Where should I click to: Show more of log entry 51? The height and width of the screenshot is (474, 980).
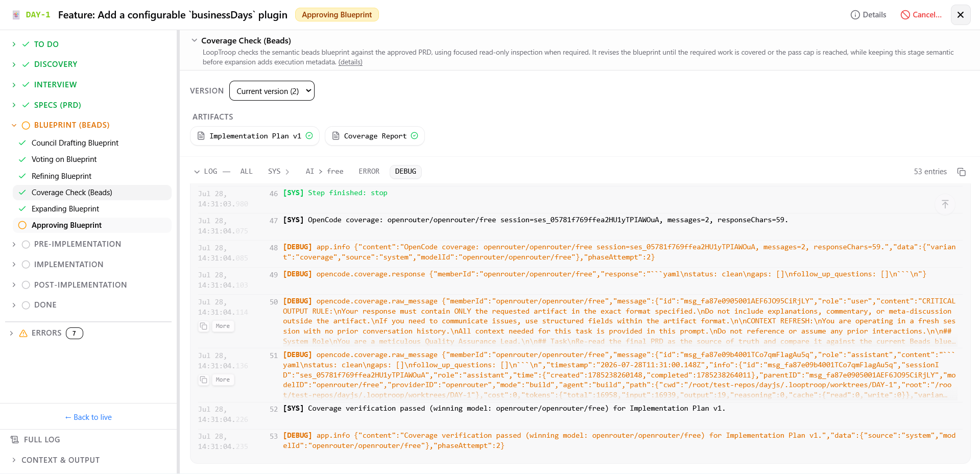tap(223, 380)
